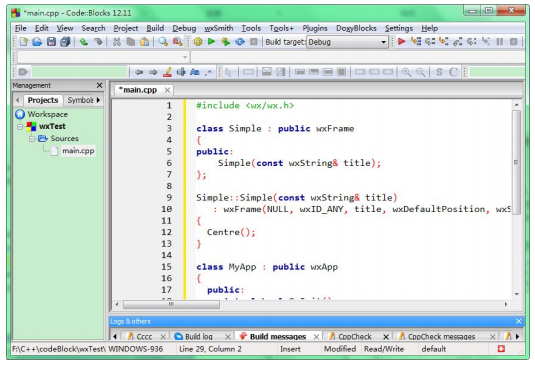535x367 pixels.
Task: Click the Step into debug icon
Action: [x=444, y=42]
